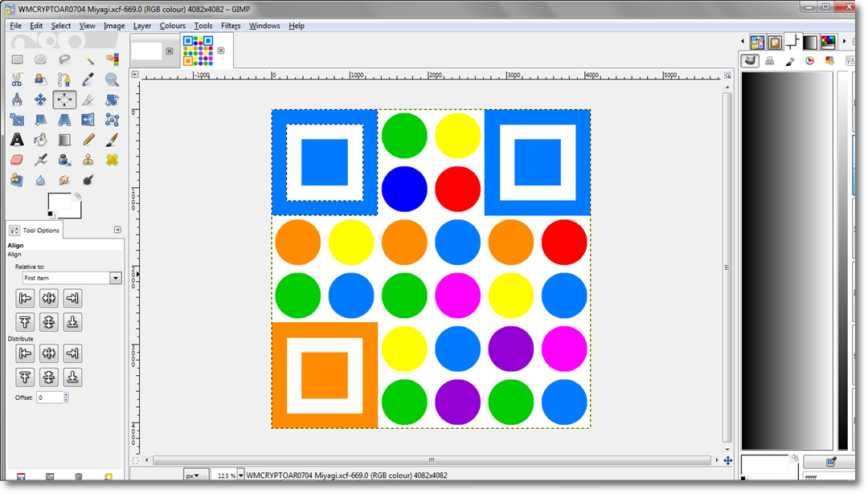The image size is (868, 494).
Task: Distribute horizontal centres of targets
Action: click(x=49, y=353)
